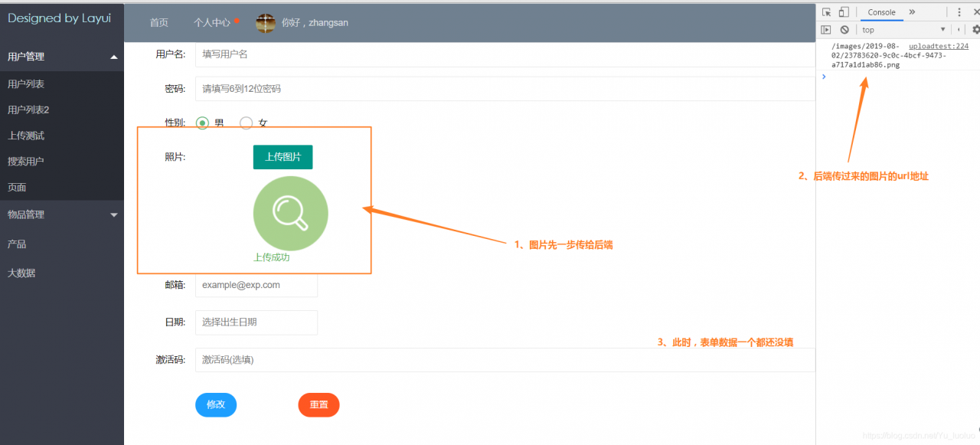Clear the console with the ban icon

tap(844, 30)
